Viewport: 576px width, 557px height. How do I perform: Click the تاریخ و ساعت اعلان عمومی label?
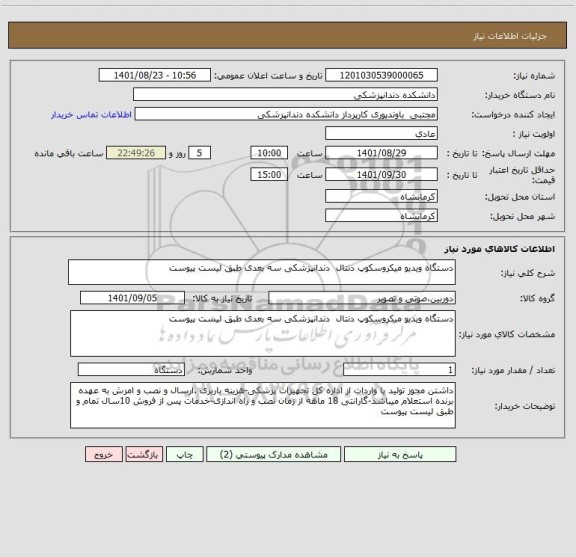[x=269, y=76]
